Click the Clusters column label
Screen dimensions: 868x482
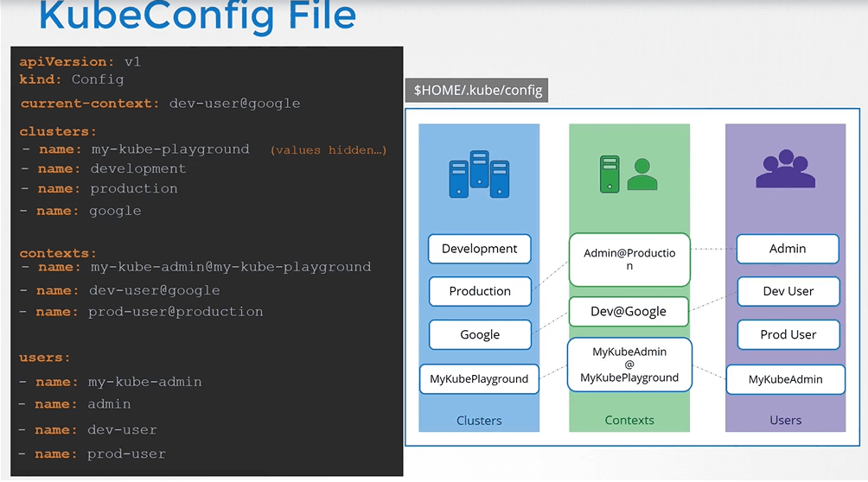click(479, 421)
